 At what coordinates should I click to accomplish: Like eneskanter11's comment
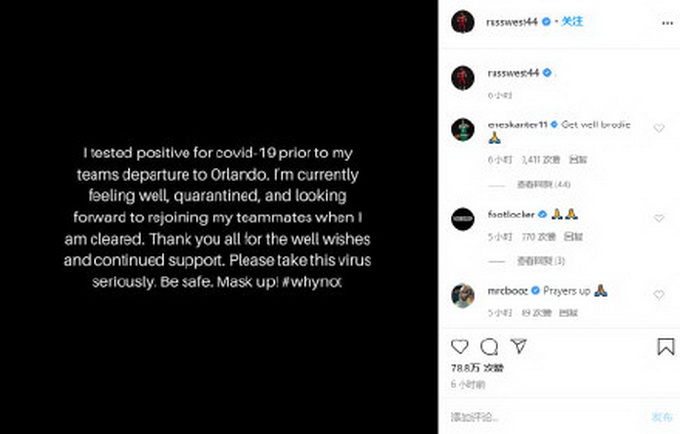pyautogui.click(x=658, y=129)
